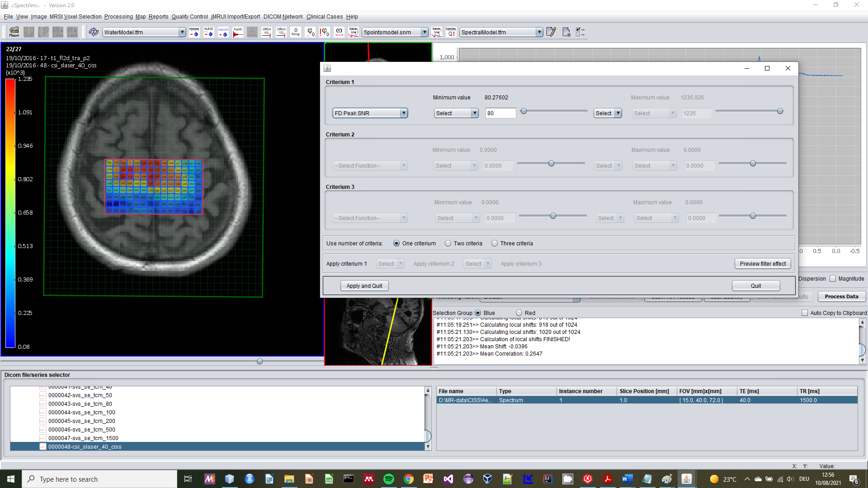
Task: Click the TDFDfit water removal icon
Action: tap(194, 32)
